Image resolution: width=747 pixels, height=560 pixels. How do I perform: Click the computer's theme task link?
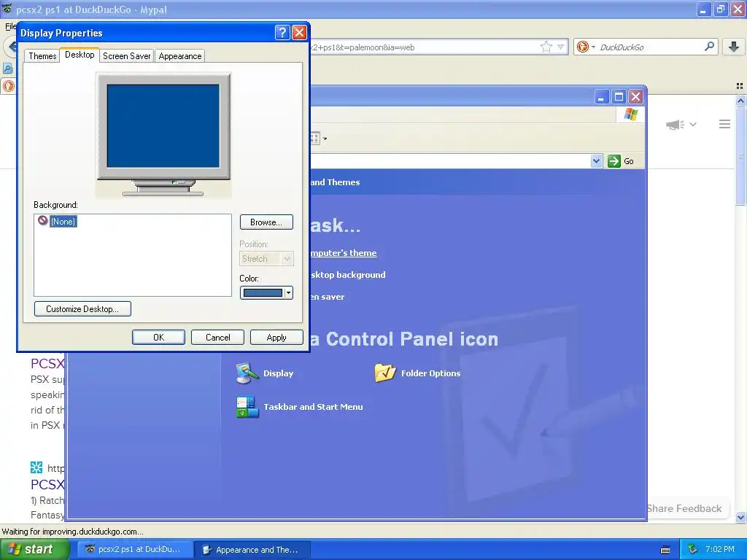344,253
